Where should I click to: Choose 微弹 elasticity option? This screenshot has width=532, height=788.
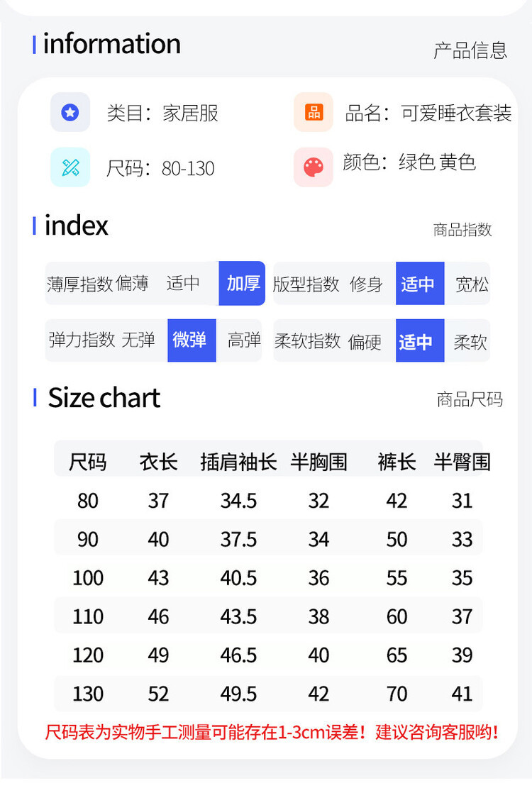click(191, 340)
